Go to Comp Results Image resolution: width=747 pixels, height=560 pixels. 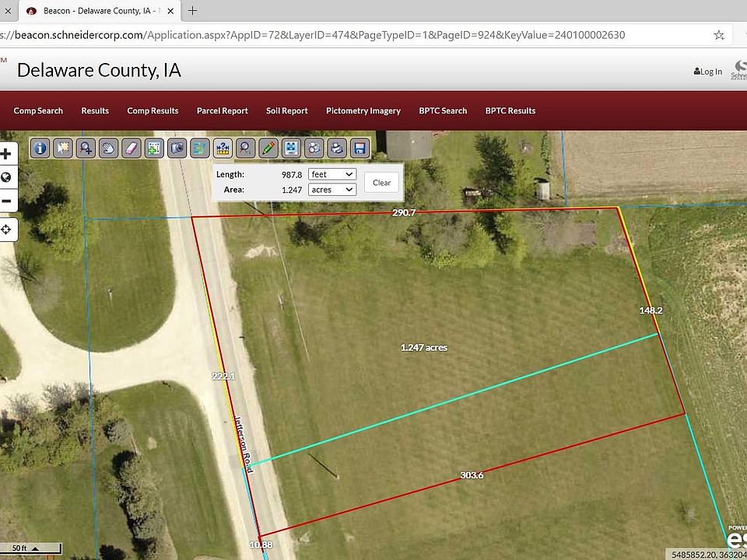click(x=153, y=110)
